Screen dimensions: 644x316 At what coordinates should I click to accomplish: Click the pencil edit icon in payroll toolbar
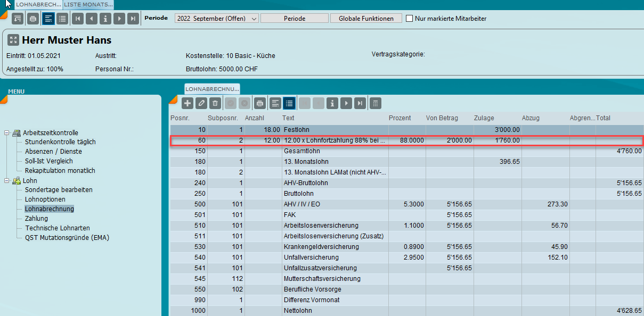click(201, 103)
